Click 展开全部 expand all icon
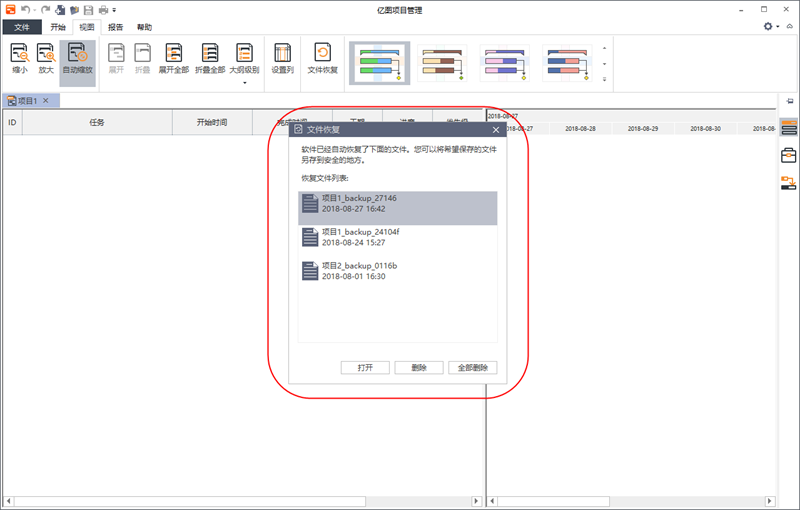800x510 pixels. pos(174,59)
